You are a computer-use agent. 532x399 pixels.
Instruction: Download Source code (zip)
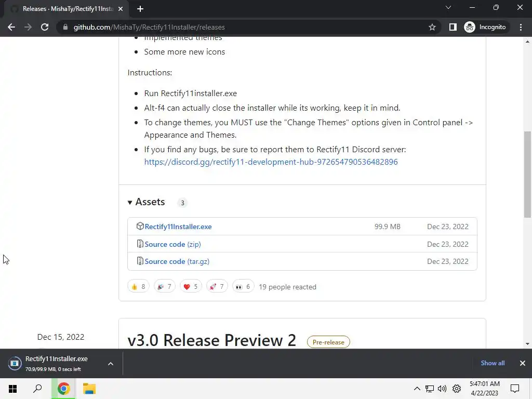(x=172, y=244)
